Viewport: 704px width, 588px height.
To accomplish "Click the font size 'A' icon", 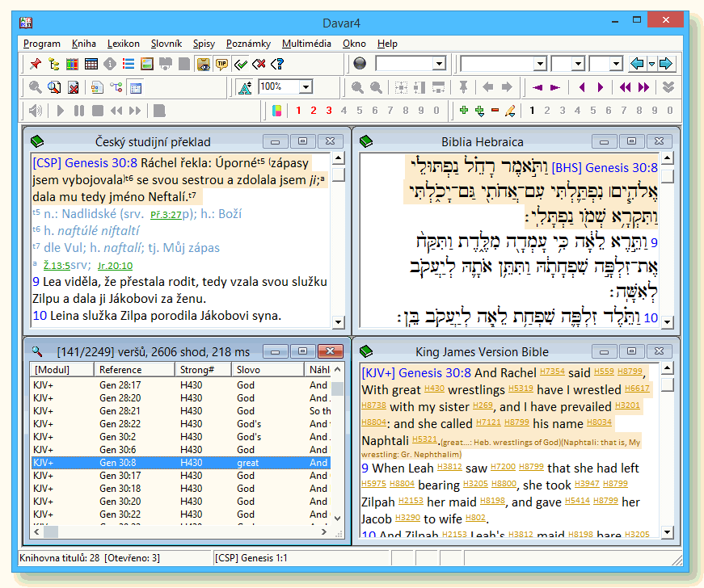I will pos(246,87).
